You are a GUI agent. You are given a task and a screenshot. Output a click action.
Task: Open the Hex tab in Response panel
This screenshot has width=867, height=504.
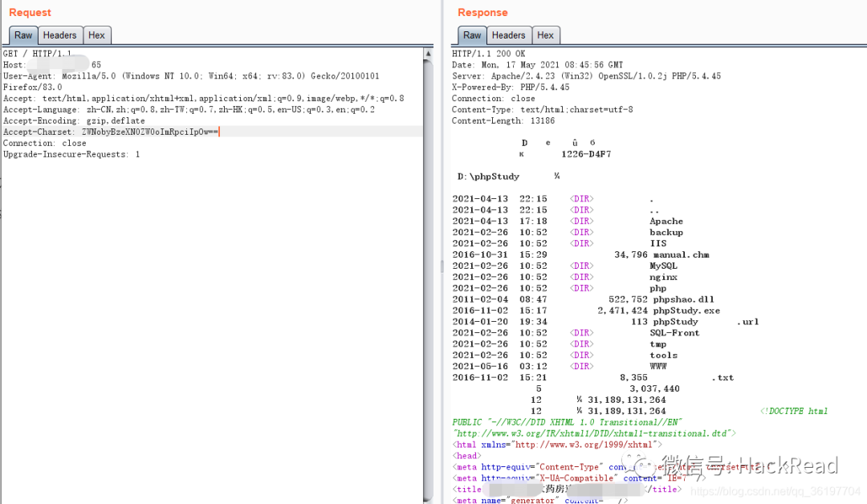[546, 35]
